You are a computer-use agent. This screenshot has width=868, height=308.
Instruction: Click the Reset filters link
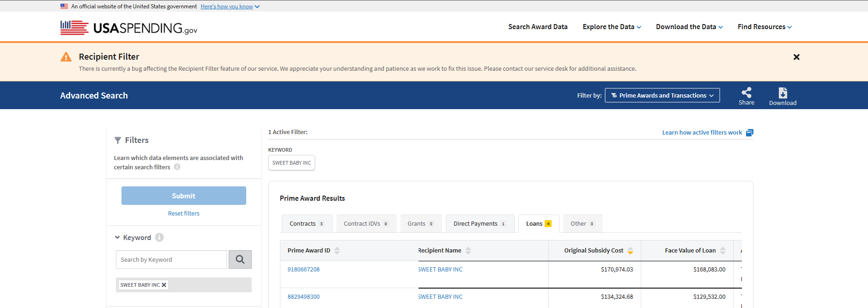pyautogui.click(x=183, y=213)
